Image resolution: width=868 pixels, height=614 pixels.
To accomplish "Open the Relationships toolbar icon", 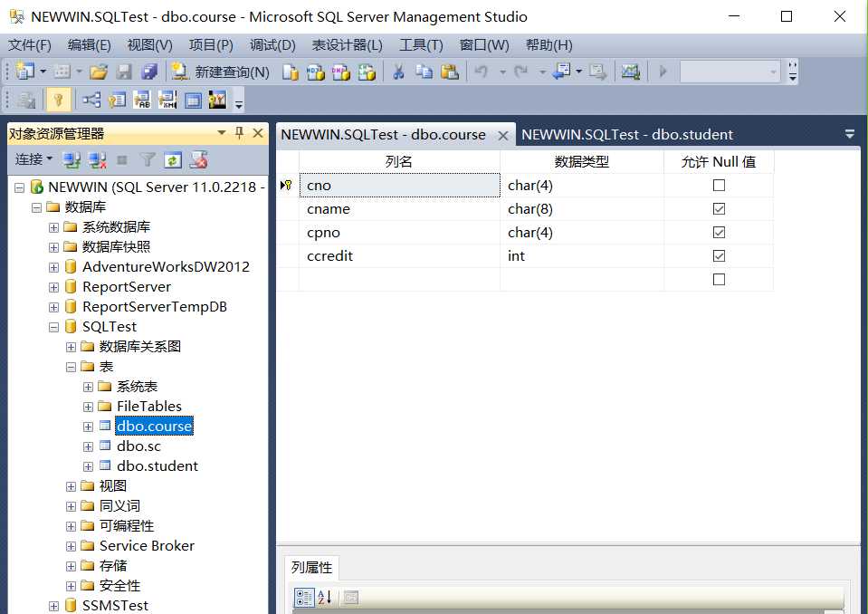I will 91,100.
